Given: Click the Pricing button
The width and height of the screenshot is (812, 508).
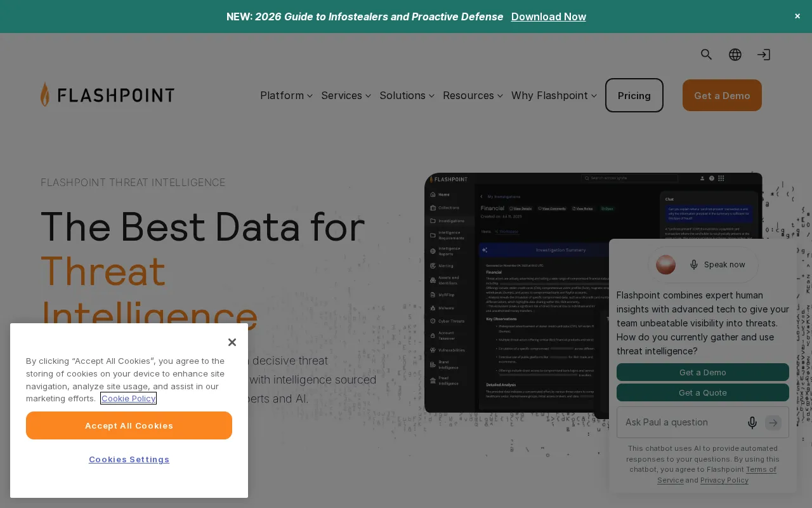Looking at the screenshot, I should 634,95.
